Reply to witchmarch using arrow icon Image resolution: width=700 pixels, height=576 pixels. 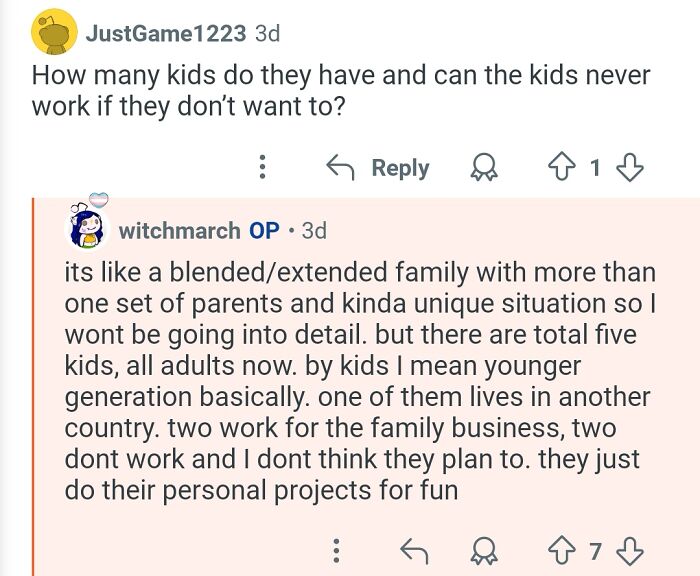414,550
